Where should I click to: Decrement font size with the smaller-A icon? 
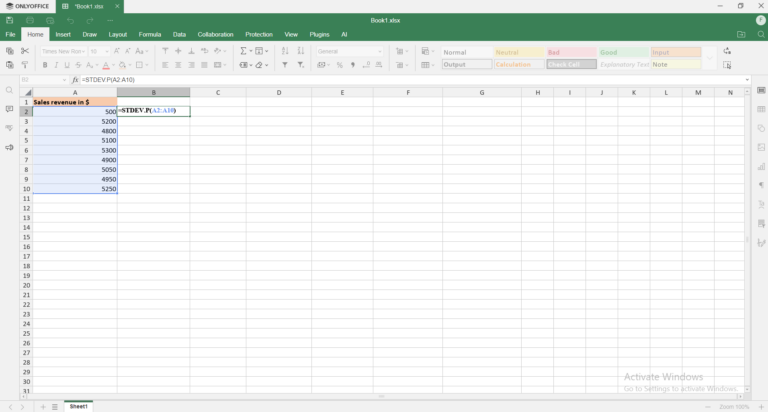[x=128, y=51]
